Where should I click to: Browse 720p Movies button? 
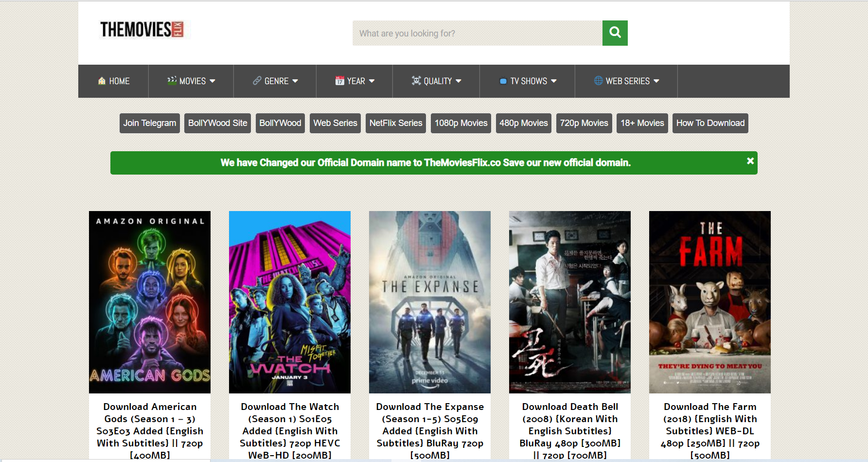tap(584, 123)
